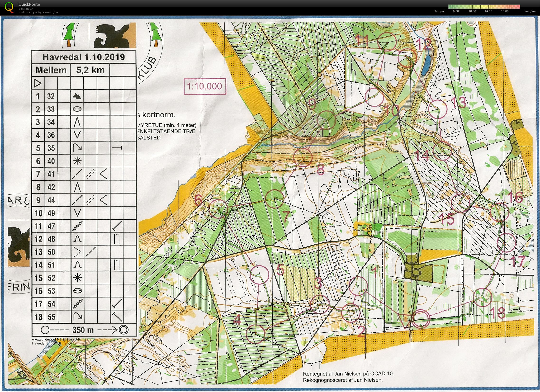Click the 'Havredal 1.10.2019' table title
The height and width of the screenshot is (392, 540).
tap(84, 57)
